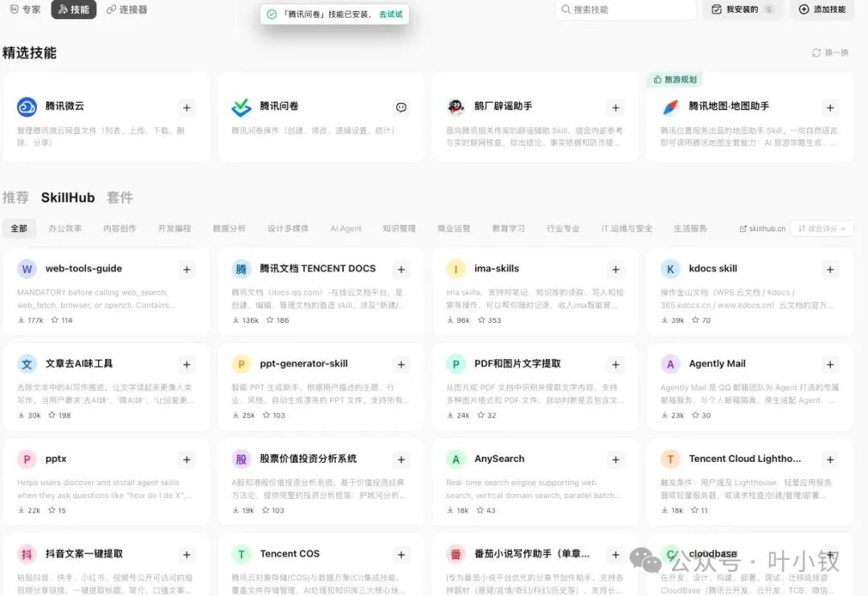Open the 股票价值投资分析系统 card title

pyautogui.click(x=309, y=459)
